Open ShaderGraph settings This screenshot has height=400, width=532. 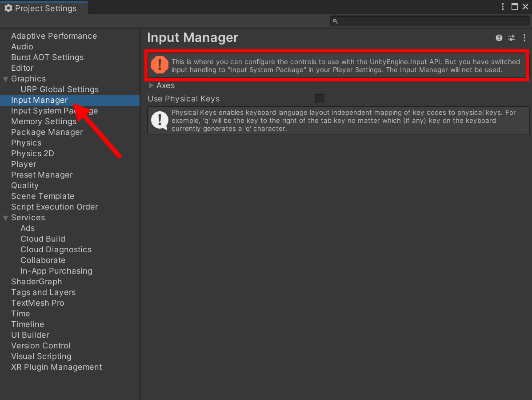(36, 282)
